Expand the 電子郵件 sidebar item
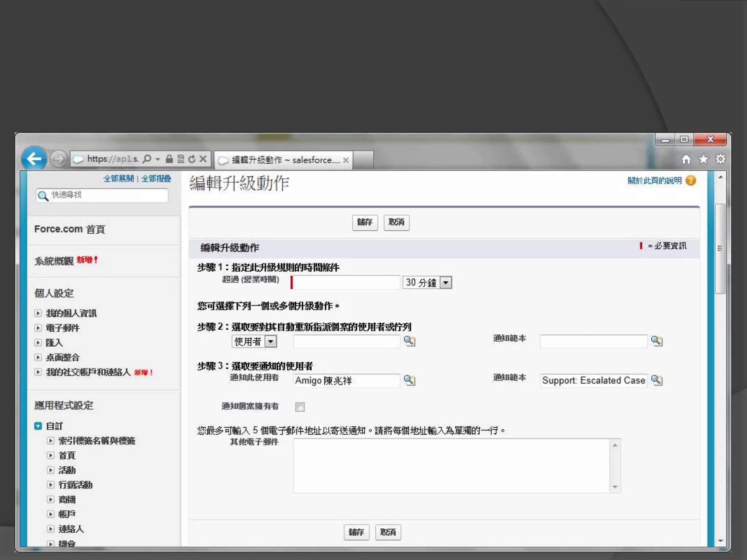The width and height of the screenshot is (747, 560). [x=38, y=328]
